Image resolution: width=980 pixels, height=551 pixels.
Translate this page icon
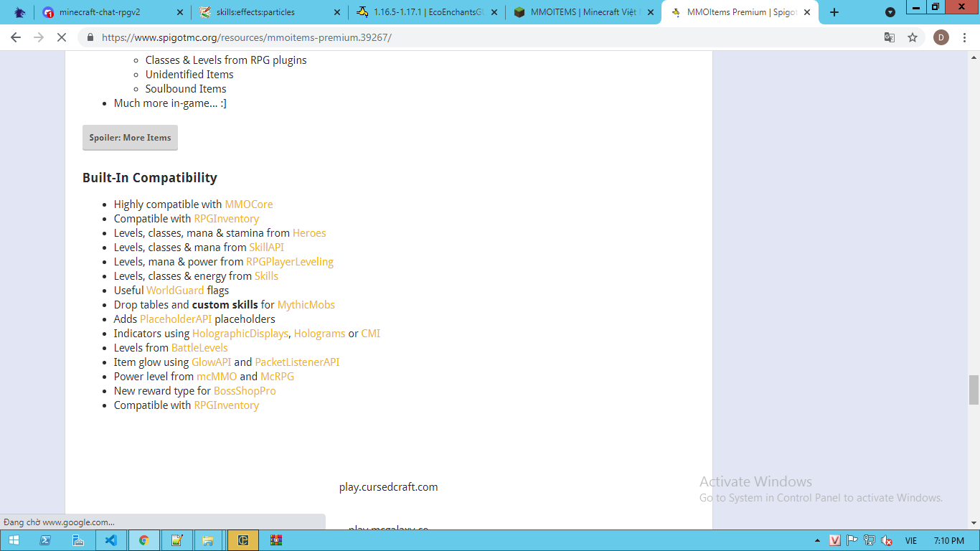pos(890,37)
